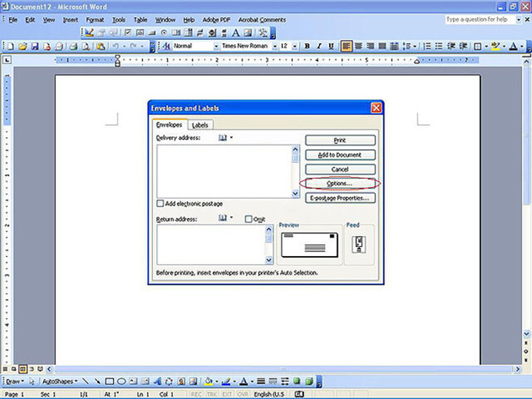Screen dimensions: 532x399
Task: Open the font size 12 dropdown
Action: tap(295, 46)
